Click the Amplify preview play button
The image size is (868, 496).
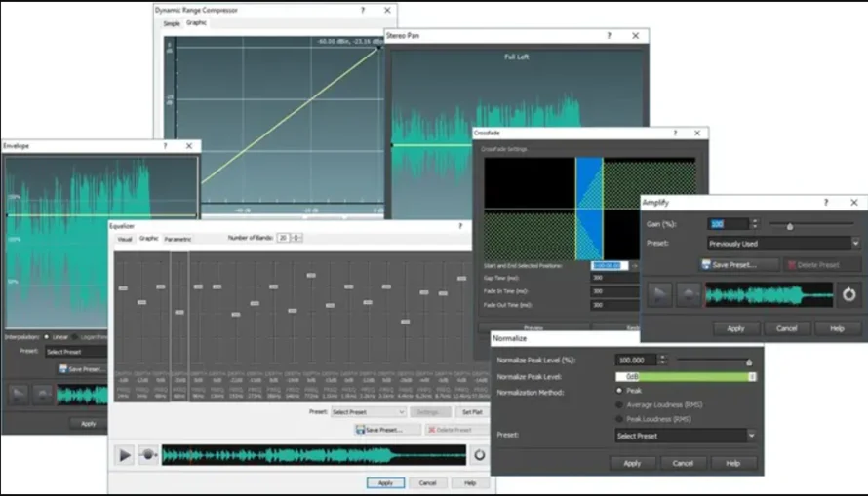click(x=660, y=294)
